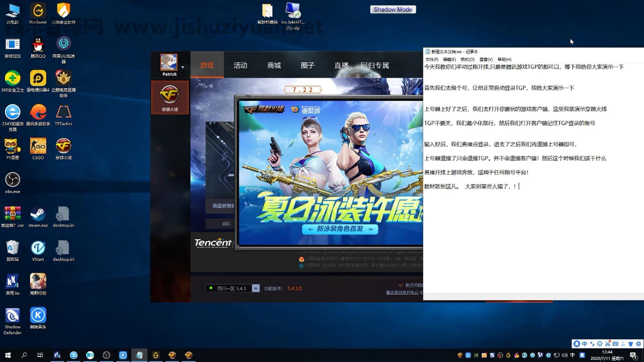Open the steam.exe desktop icon
The height and width of the screenshot is (362, 644).
38,217
